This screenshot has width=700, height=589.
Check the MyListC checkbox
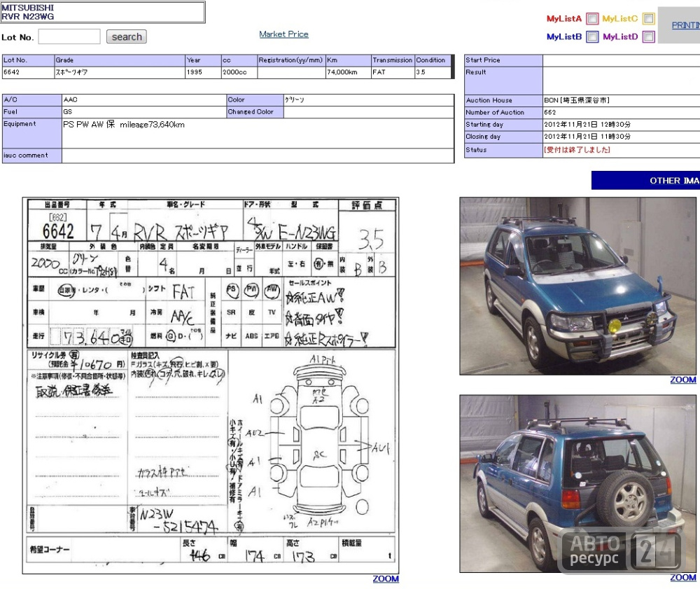pyautogui.click(x=649, y=18)
